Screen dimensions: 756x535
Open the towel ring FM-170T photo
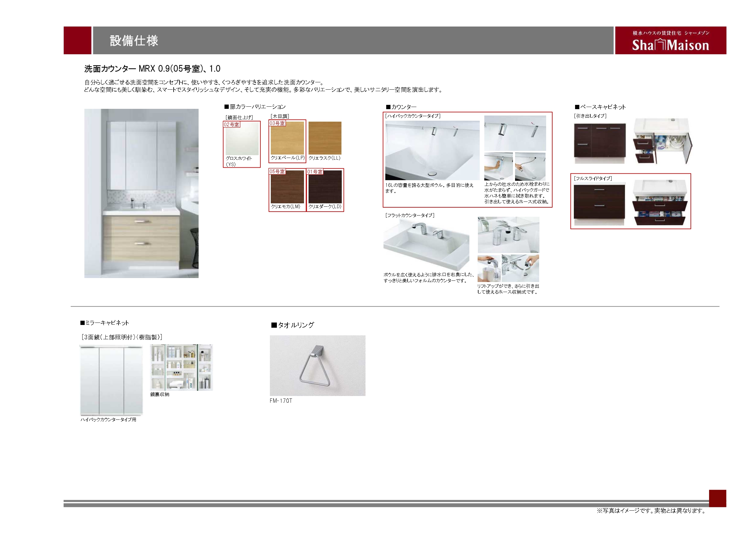click(317, 366)
